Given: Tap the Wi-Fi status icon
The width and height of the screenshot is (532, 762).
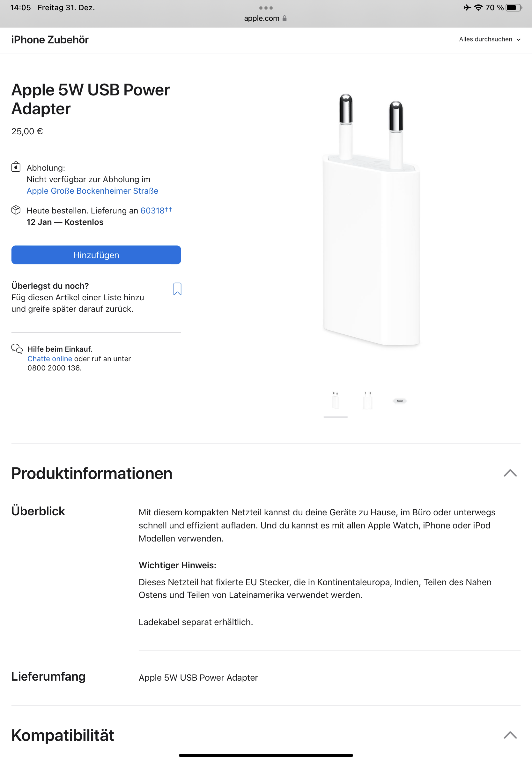Looking at the screenshot, I should click(478, 8).
